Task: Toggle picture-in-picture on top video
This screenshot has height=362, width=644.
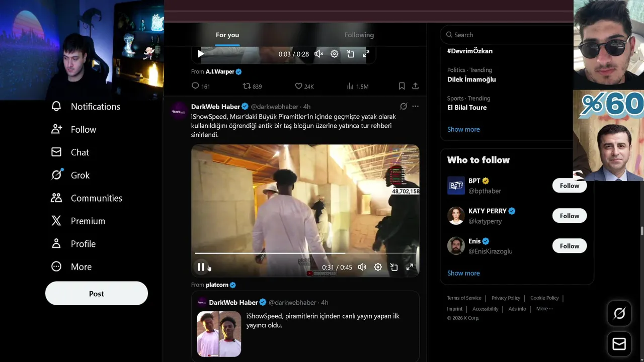Action: click(x=350, y=54)
